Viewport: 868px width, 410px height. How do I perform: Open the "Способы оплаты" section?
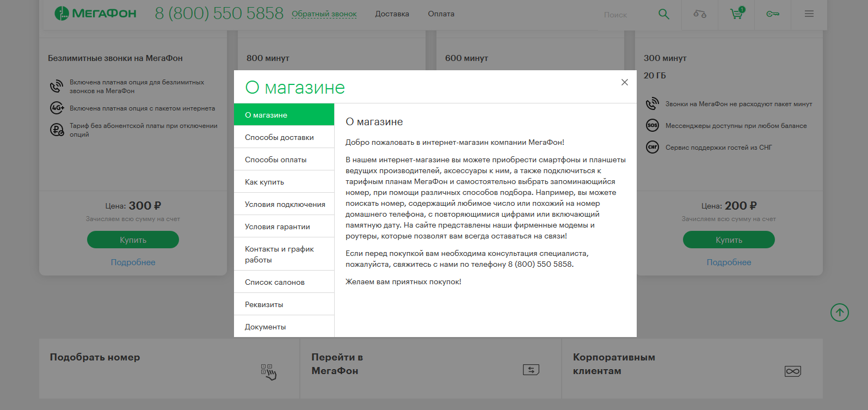click(x=284, y=160)
